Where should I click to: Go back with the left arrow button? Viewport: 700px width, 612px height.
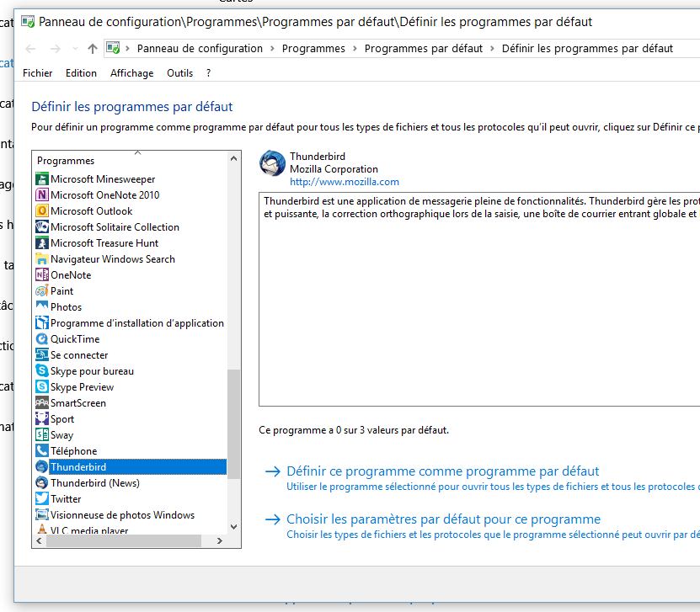click(30, 49)
